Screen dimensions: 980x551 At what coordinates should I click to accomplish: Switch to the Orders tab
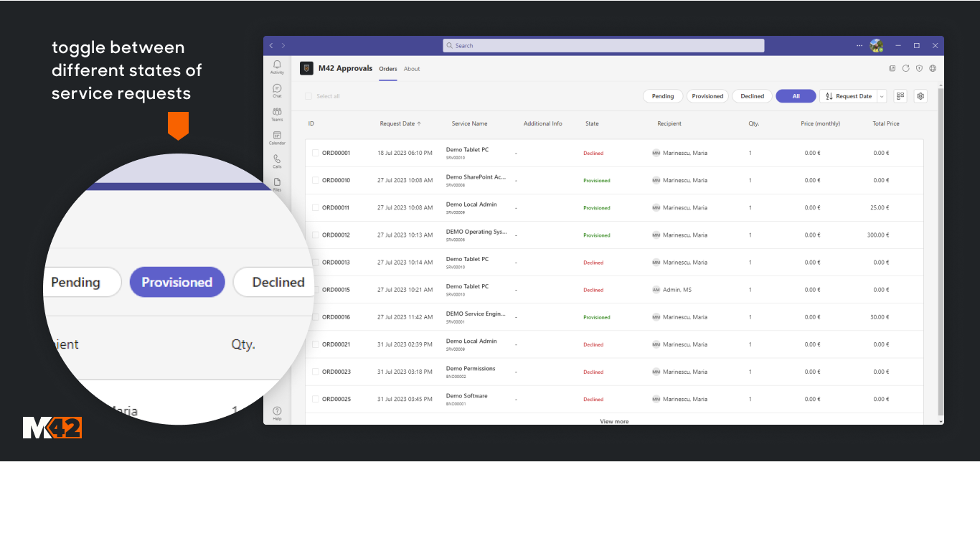pos(388,69)
